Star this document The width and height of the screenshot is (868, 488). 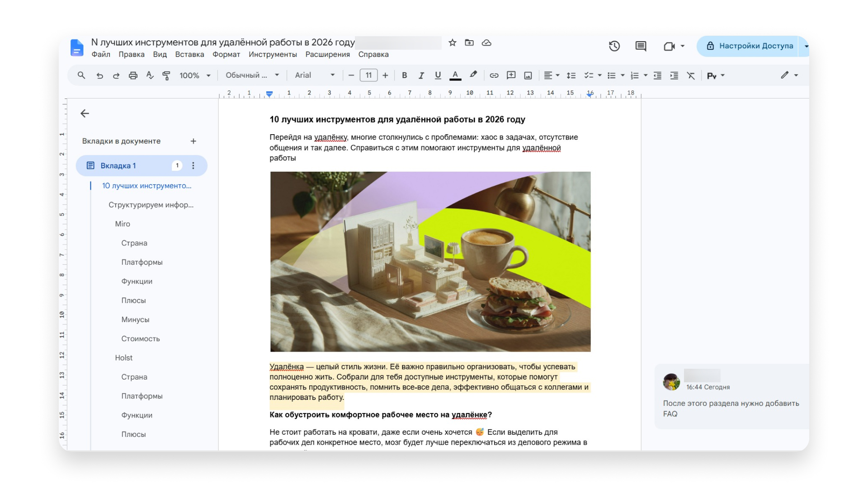452,42
